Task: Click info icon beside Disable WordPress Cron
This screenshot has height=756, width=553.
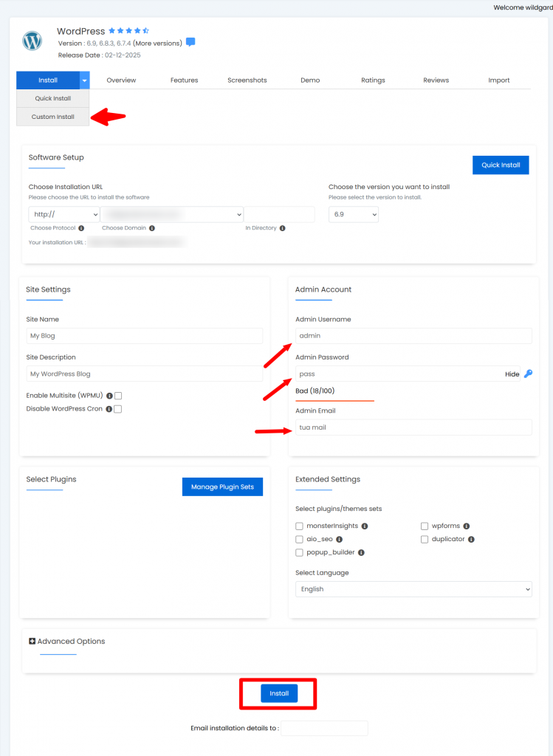Action: (109, 409)
